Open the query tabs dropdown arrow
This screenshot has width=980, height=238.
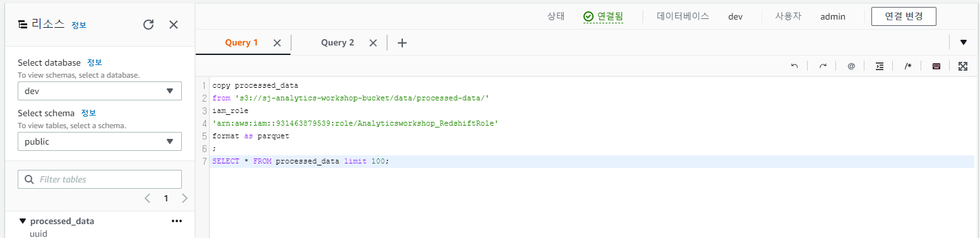(964, 42)
